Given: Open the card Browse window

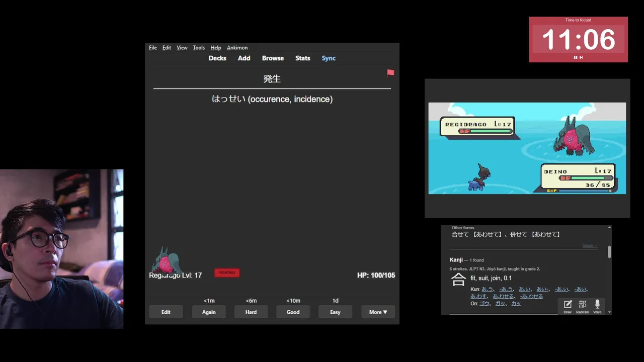Looking at the screenshot, I should (273, 58).
